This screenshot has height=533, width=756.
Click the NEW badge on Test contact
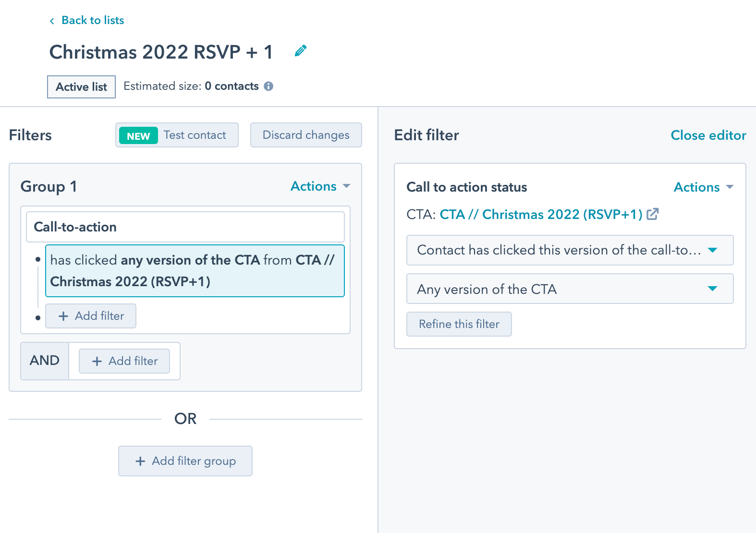[x=138, y=136]
